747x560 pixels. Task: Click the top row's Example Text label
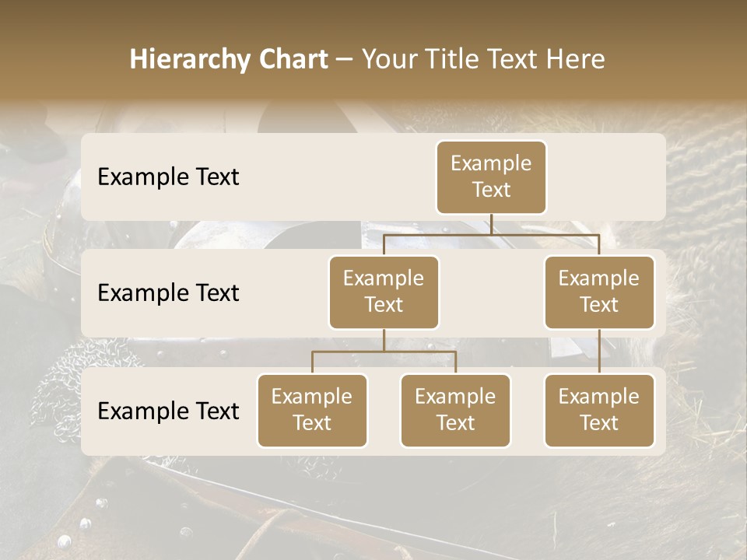(168, 177)
